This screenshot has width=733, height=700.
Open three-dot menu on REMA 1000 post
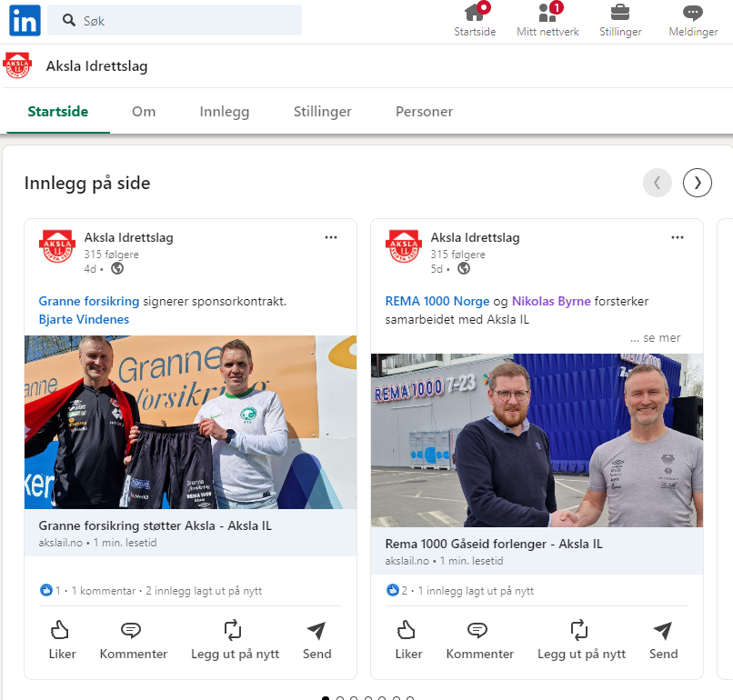coord(678,238)
